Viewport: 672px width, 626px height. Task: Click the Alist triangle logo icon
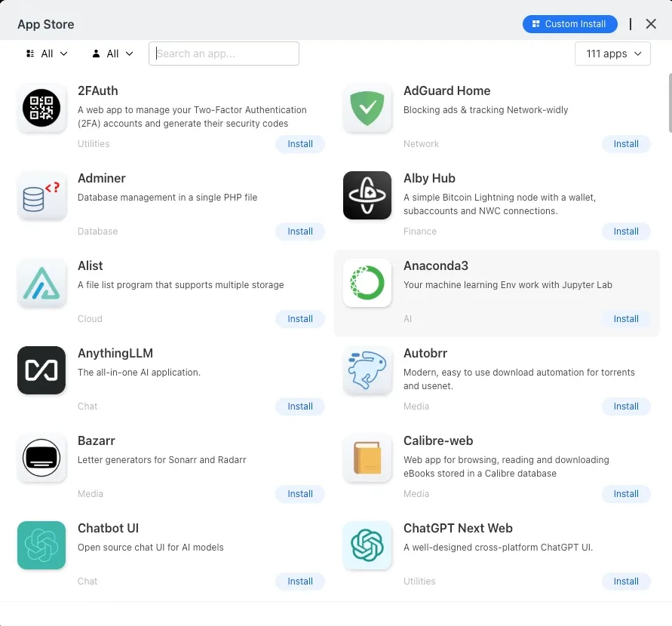pyautogui.click(x=41, y=283)
